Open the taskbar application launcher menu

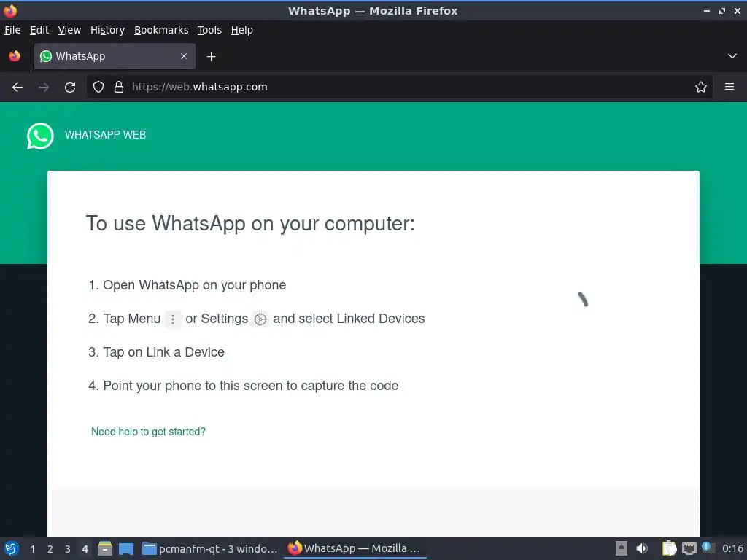[x=12, y=548]
